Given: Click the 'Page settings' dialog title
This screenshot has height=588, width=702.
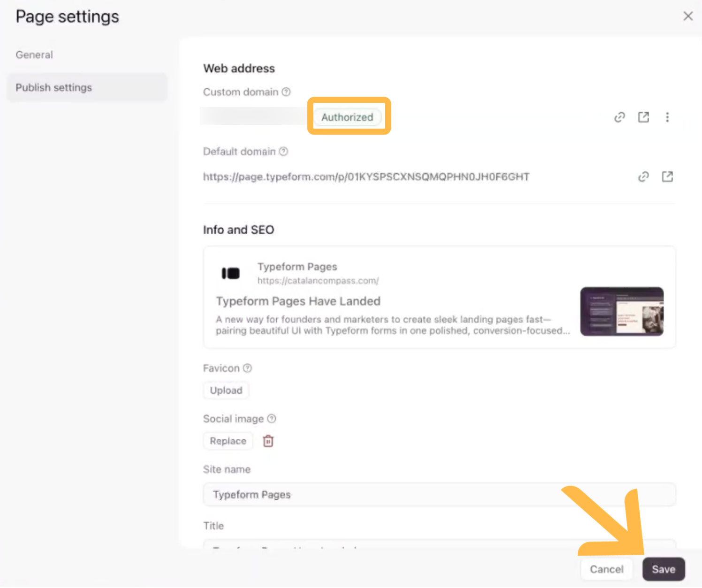Looking at the screenshot, I should click(67, 17).
